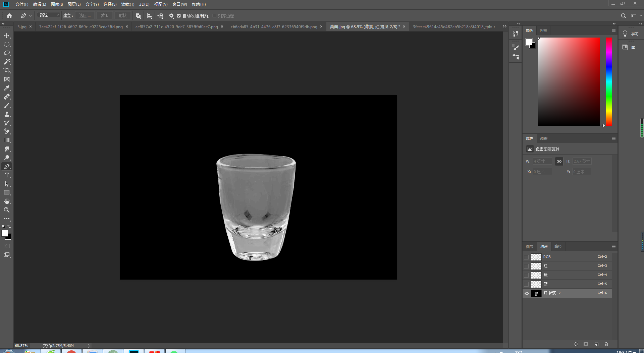Select the Horizontal Type tool

(x=7, y=175)
